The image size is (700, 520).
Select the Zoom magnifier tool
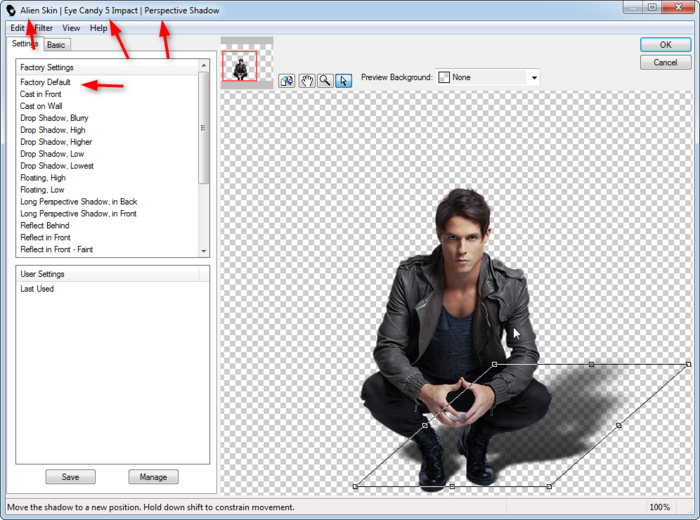point(325,81)
